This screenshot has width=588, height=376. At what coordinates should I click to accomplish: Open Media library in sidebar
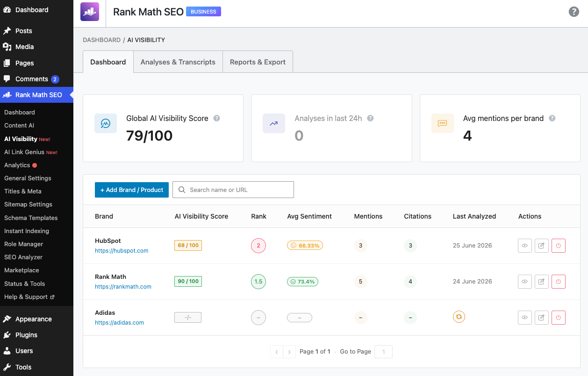point(36,47)
